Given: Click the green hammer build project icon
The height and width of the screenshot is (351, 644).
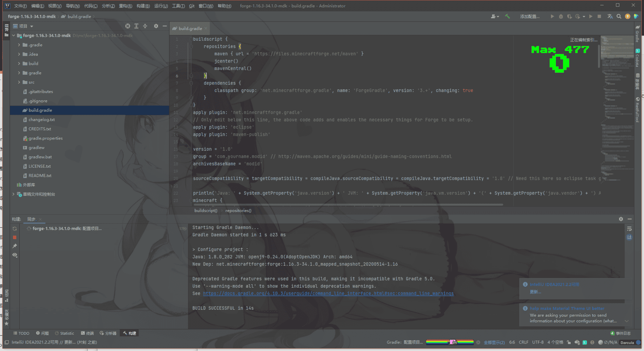Looking at the screenshot, I should pyautogui.click(x=507, y=16).
